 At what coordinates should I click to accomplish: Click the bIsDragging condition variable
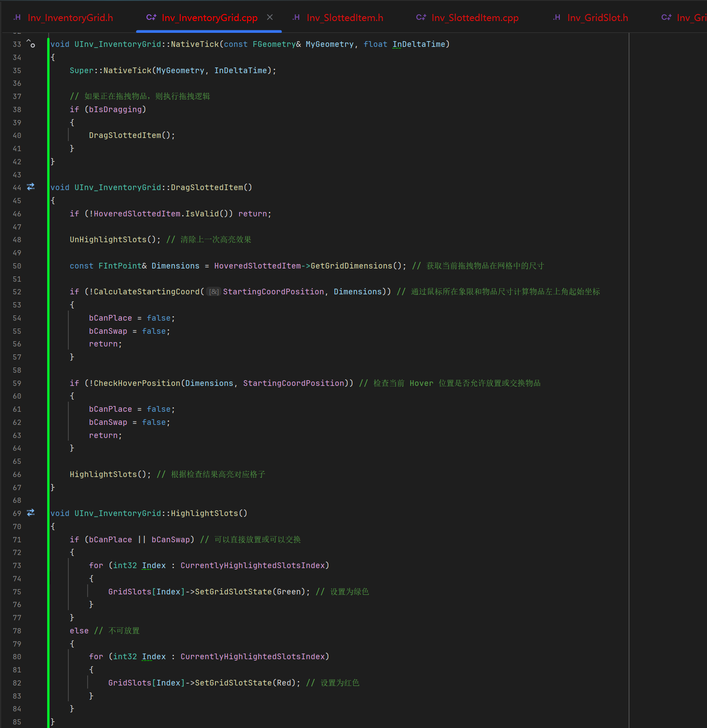pos(115,110)
